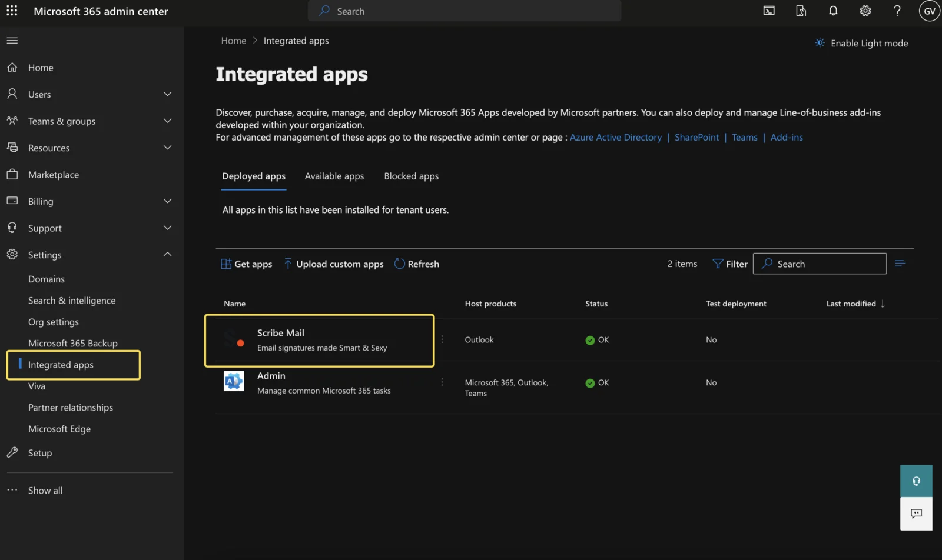Viewport: 942px width, 560px height.
Task: Expand the Support chevron
Action: (167, 228)
